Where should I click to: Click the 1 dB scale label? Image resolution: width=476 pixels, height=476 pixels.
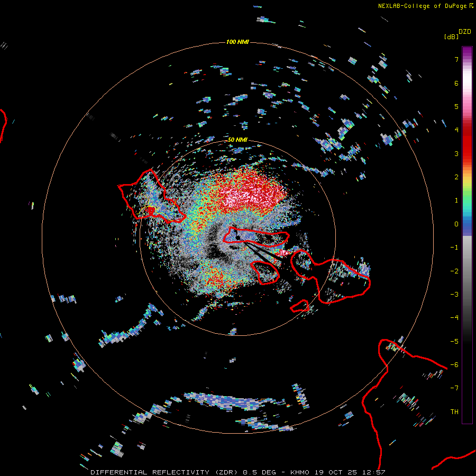coord(456,200)
